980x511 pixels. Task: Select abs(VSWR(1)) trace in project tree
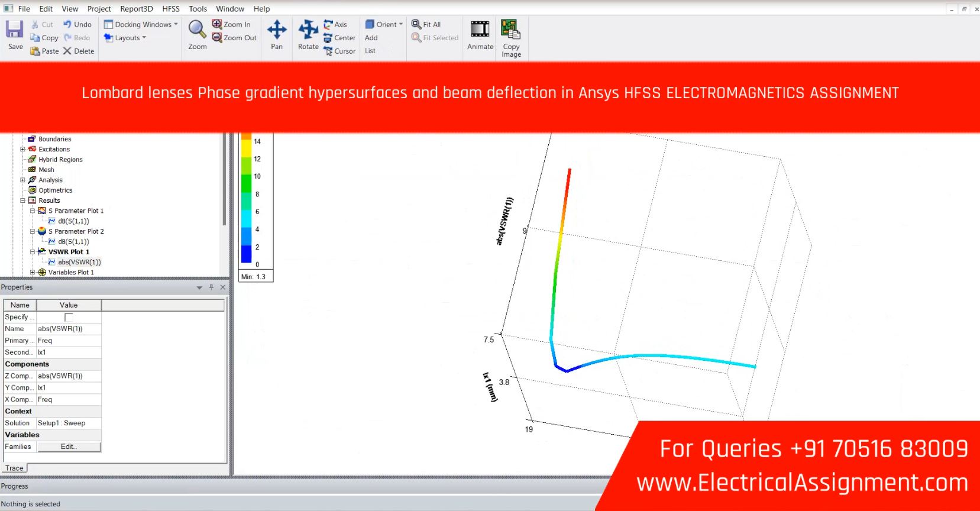point(79,262)
